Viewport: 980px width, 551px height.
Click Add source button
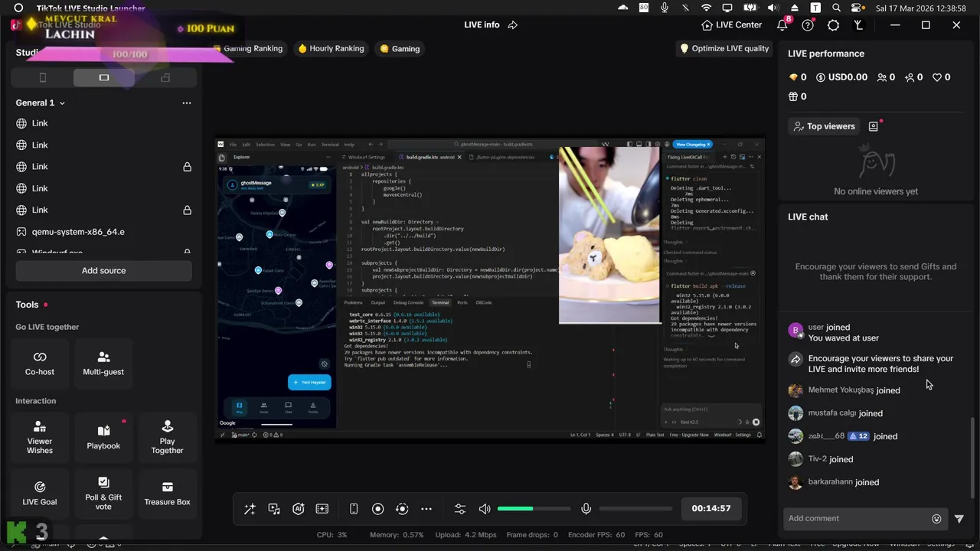point(103,270)
